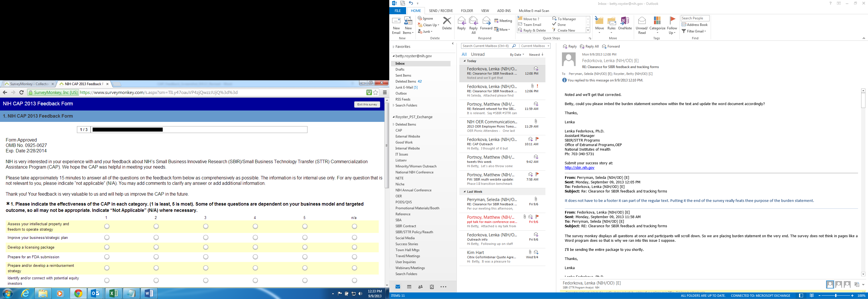Screen dimensions: 868x299
Task: Switch to Tasks view in navigation bar
Action: point(432,287)
